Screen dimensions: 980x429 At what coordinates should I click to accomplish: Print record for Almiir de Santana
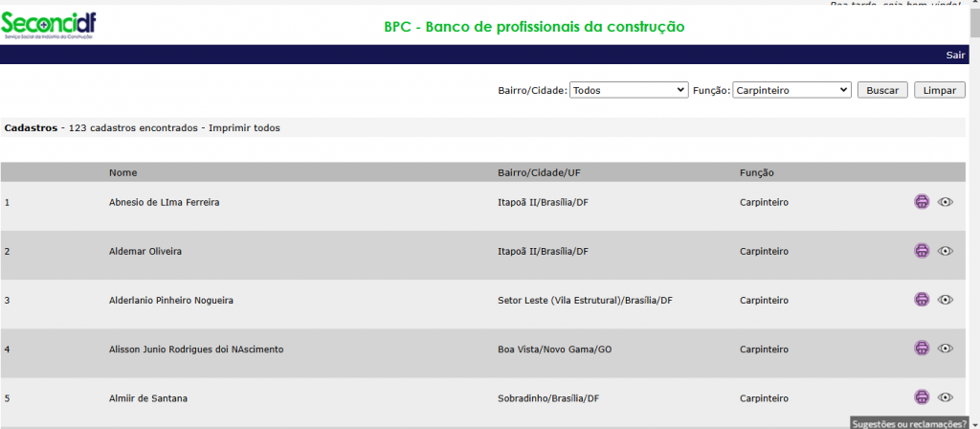[922, 396]
